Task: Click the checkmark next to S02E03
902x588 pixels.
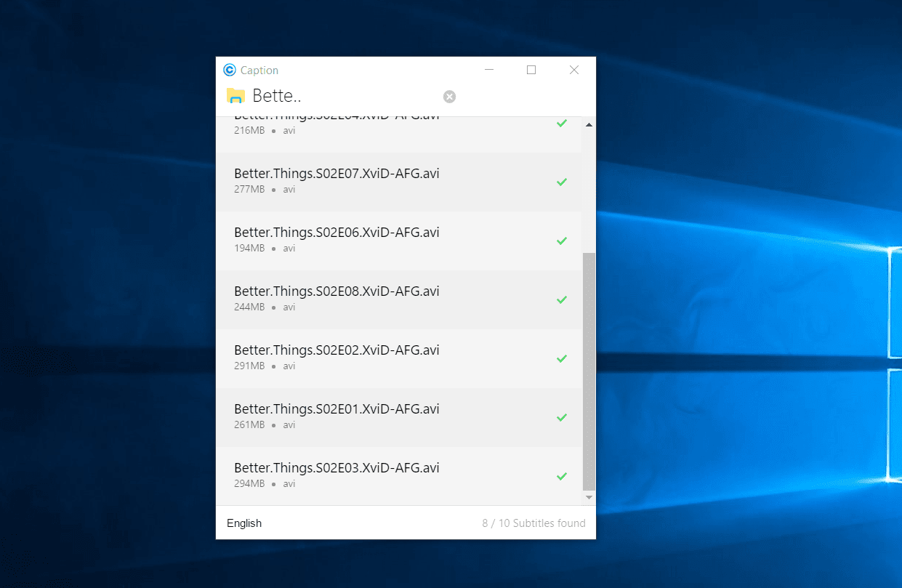Action: coord(561,476)
